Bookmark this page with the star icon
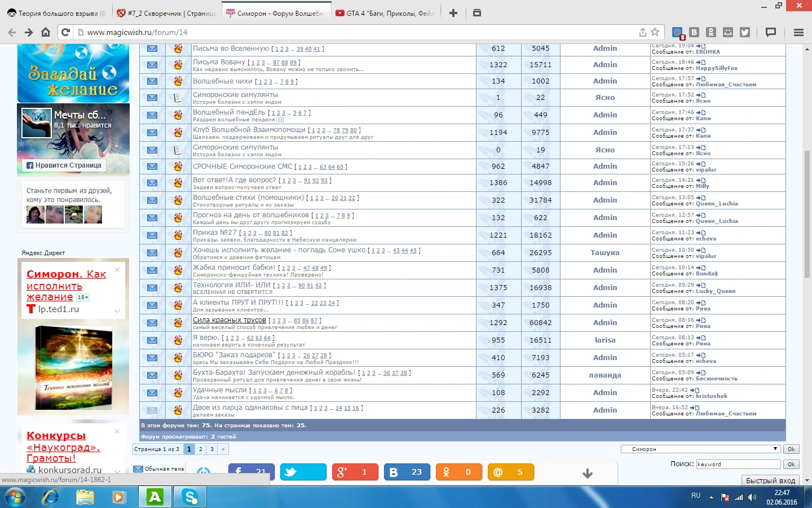812x508 pixels. pyautogui.click(x=655, y=32)
